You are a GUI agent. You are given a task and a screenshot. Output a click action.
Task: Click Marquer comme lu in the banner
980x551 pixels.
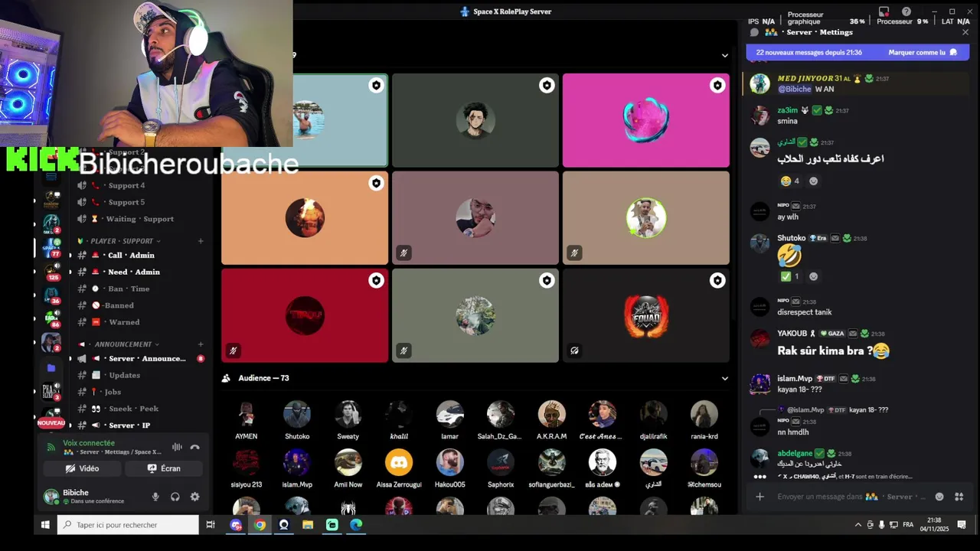click(x=923, y=53)
